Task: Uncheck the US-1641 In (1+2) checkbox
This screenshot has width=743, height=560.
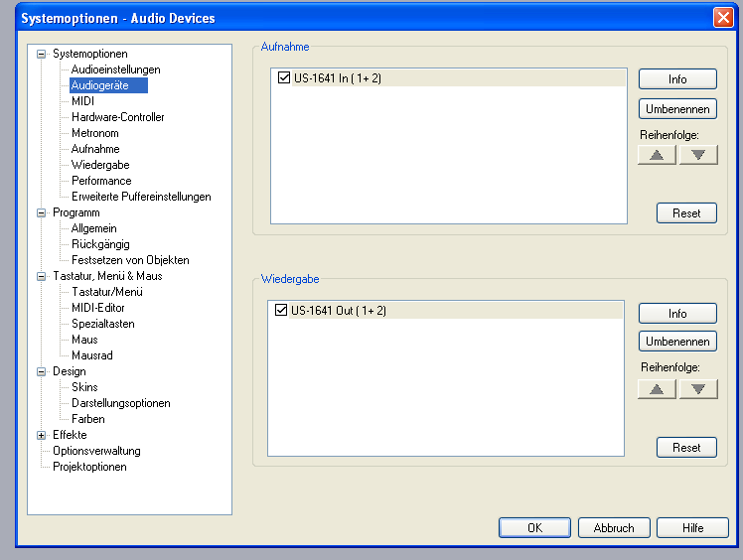Action: point(284,77)
